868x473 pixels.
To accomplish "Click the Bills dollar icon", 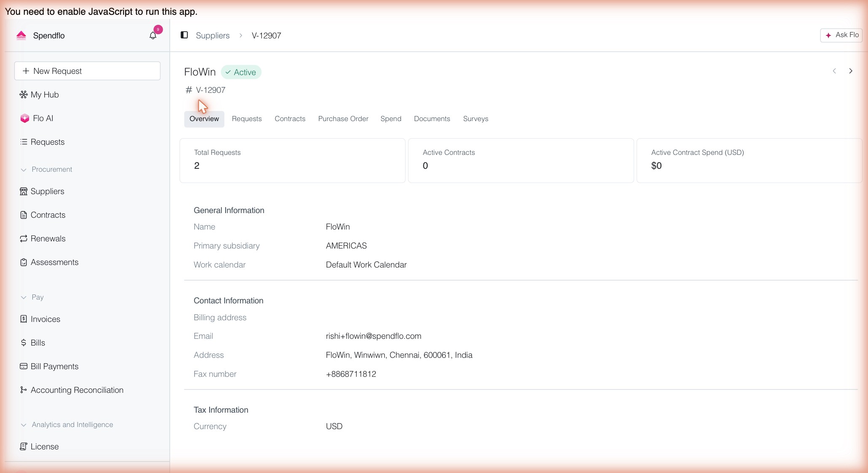I will coord(24,343).
